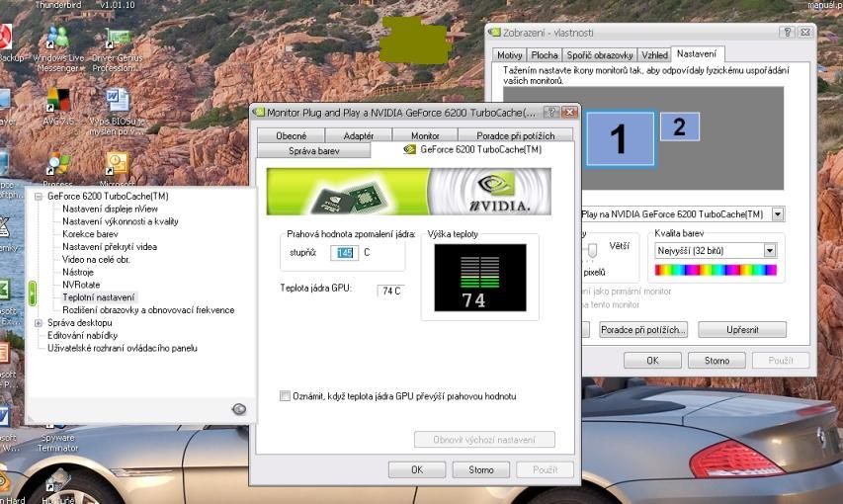
Task: Click the Upřesnit button
Action: tap(742, 330)
